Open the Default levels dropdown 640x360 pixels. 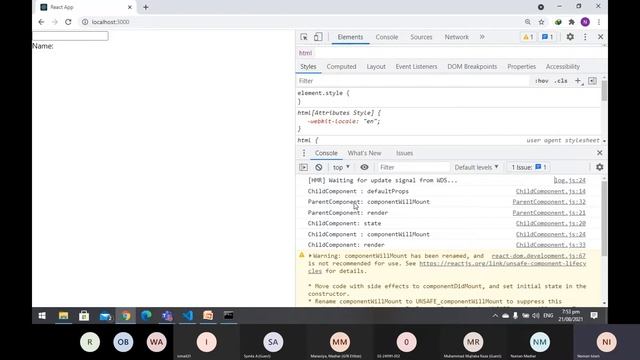(476, 167)
